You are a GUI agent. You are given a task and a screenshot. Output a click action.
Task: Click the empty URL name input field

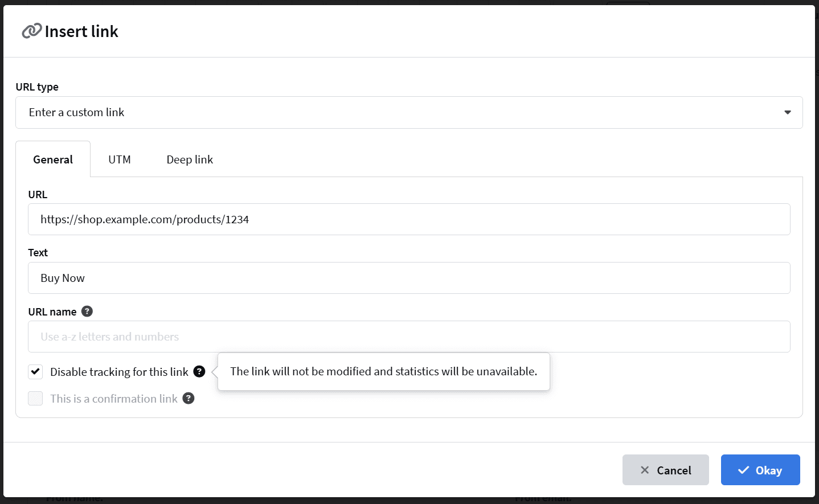(x=409, y=337)
